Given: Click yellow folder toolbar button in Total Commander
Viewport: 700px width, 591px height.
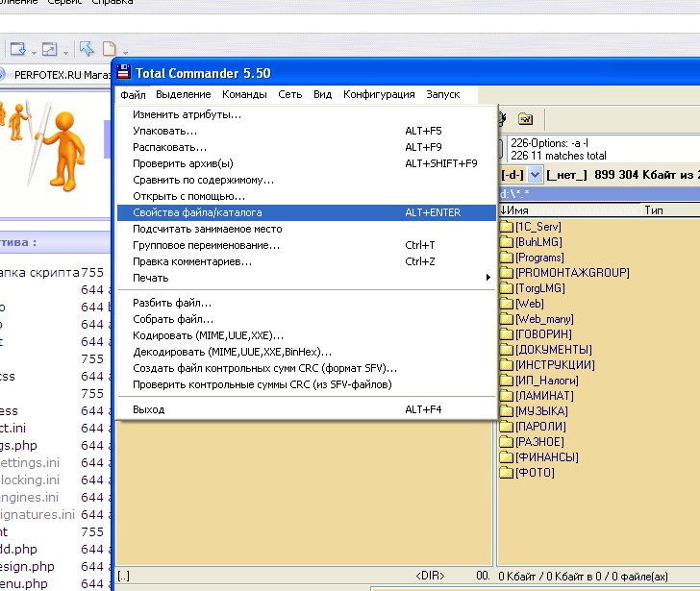Looking at the screenshot, I should coord(525,119).
